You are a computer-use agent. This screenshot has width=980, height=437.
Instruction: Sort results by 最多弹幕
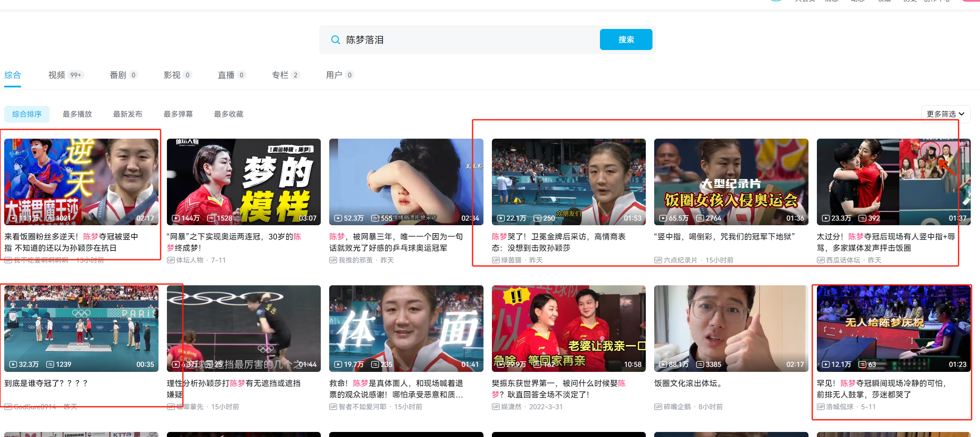178,114
